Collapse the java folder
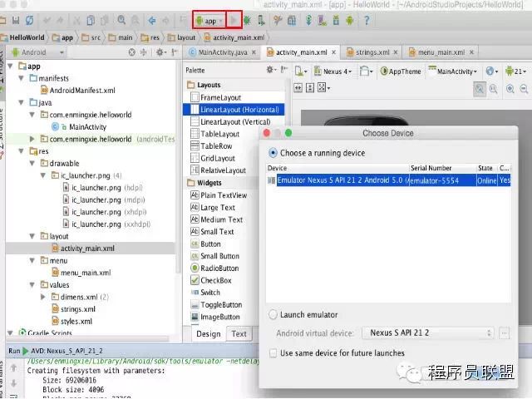The height and width of the screenshot is (399, 532). tap(21, 102)
